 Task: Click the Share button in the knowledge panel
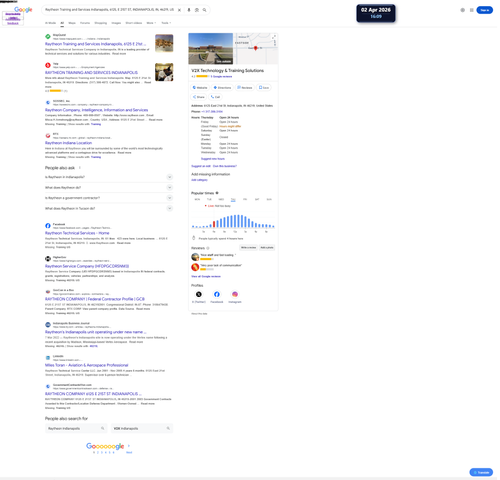[199, 97]
